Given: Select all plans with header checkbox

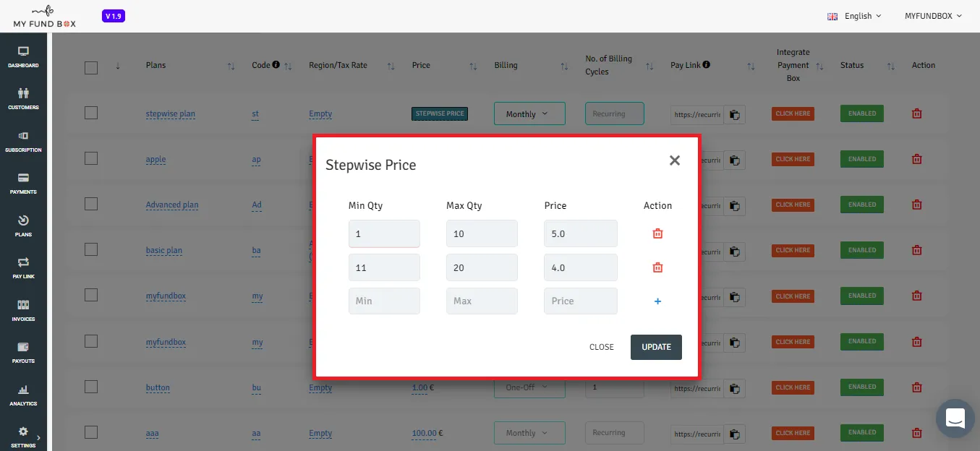Looking at the screenshot, I should [91, 68].
